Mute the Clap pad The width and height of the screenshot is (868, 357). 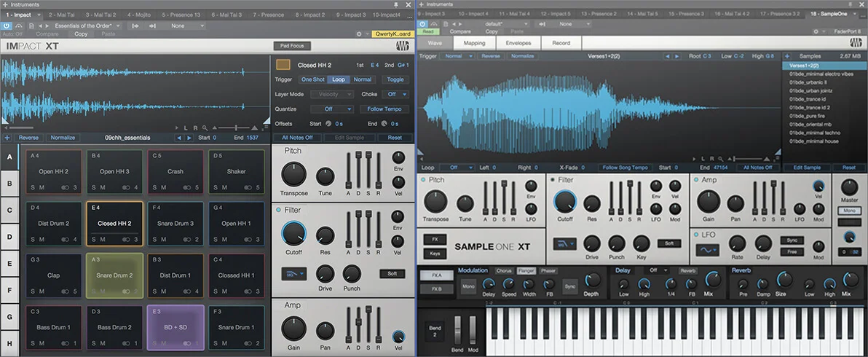(41, 291)
